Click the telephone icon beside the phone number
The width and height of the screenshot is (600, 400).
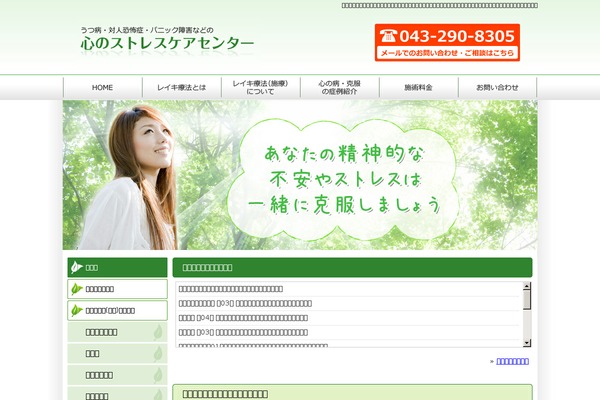388,36
